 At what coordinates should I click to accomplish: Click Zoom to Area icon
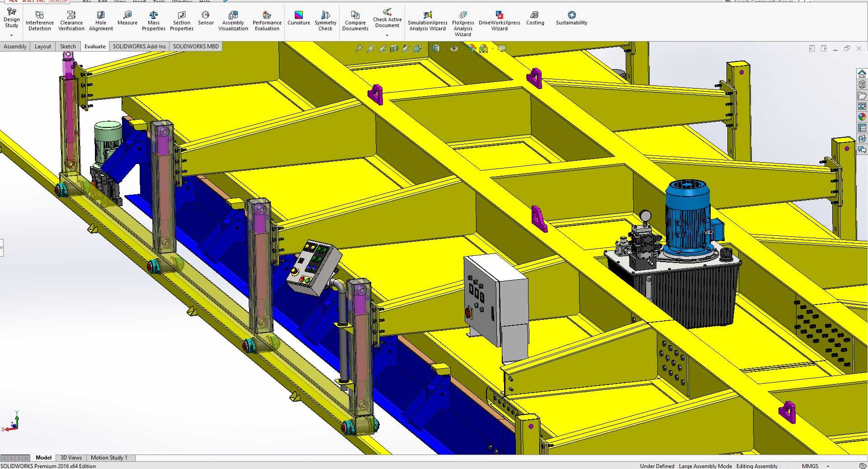pos(371,48)
